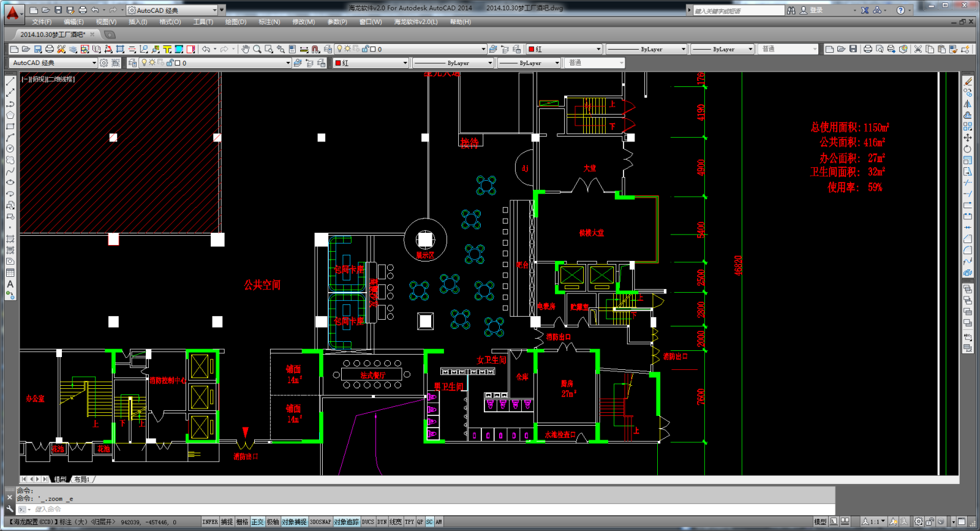Screen dimensions: 980x531
Task: Select the Circle tool in left toolbar
Action: pyautogui.click(x=10, y=148)
